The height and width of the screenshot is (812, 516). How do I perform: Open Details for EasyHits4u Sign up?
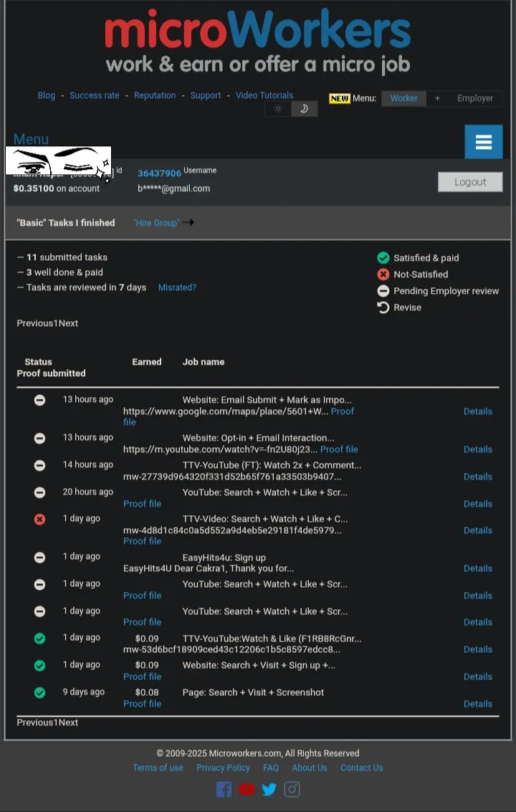click(478, 568)
